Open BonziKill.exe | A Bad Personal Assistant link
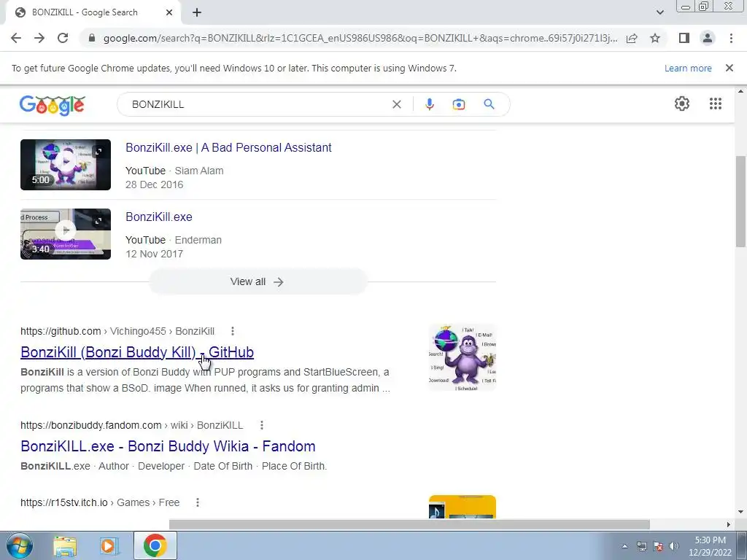This screenshot has height=560, width=747. pyautogui.click(x=228, y=147)
